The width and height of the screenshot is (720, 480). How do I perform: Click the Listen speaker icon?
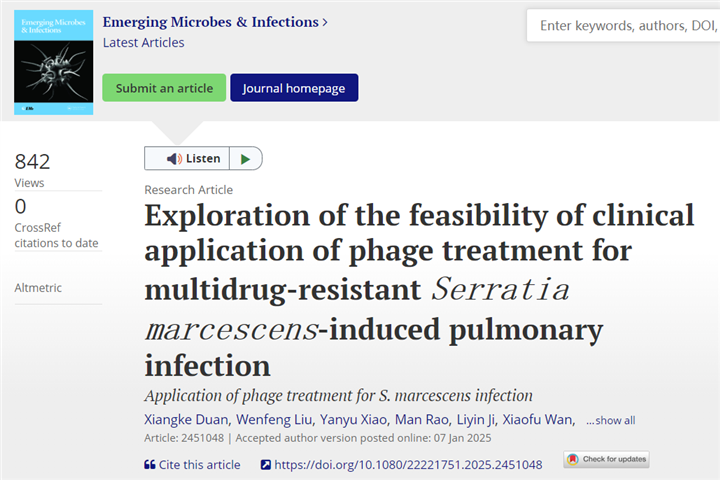coord(174,158)
